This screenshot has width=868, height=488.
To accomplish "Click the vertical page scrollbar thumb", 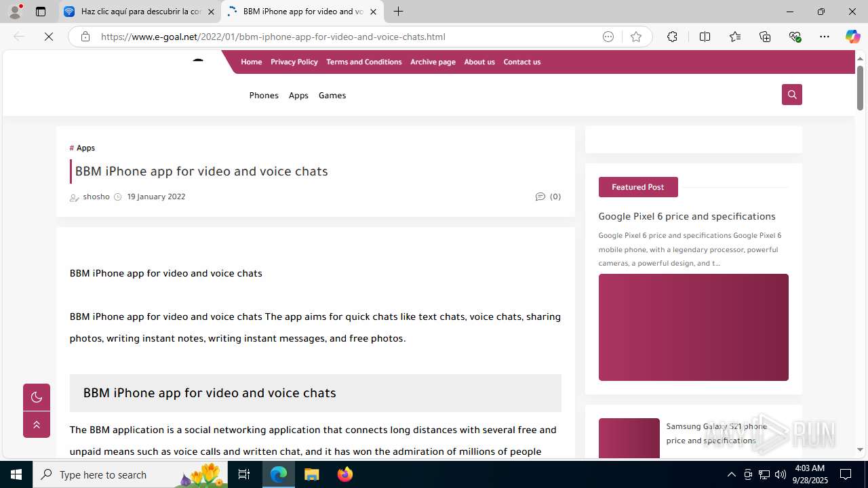I will pyautogui.click(x=860, y=88).
